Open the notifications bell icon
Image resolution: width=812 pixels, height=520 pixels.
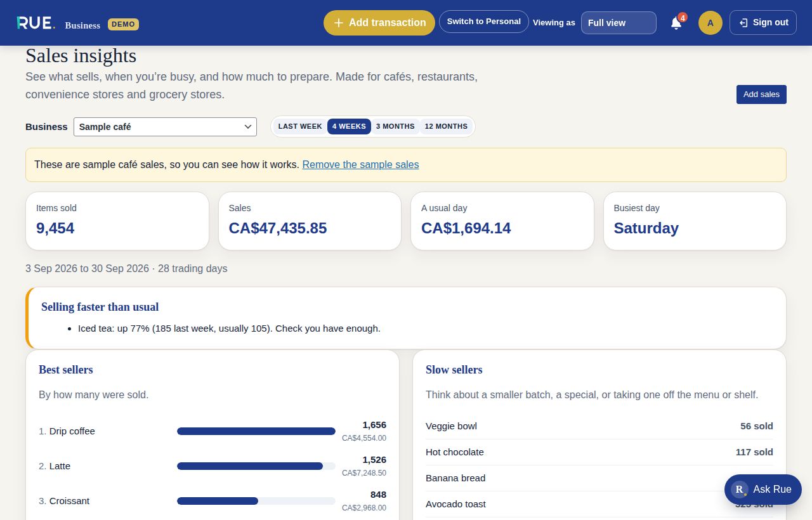click(x=676, y=23)
